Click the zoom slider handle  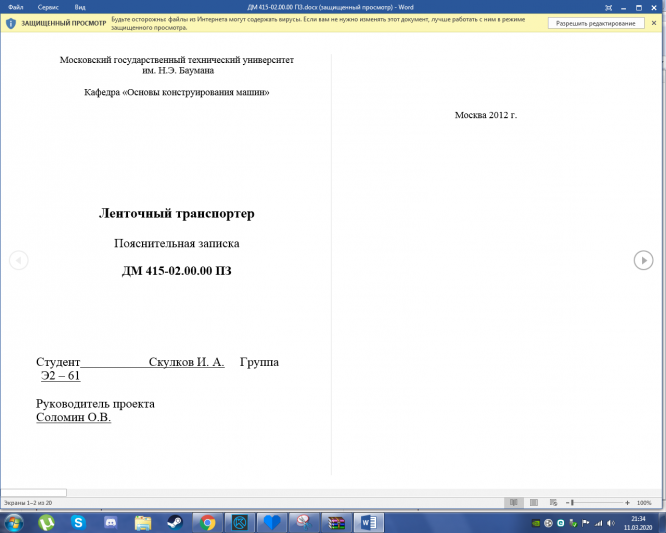point(573,502)
